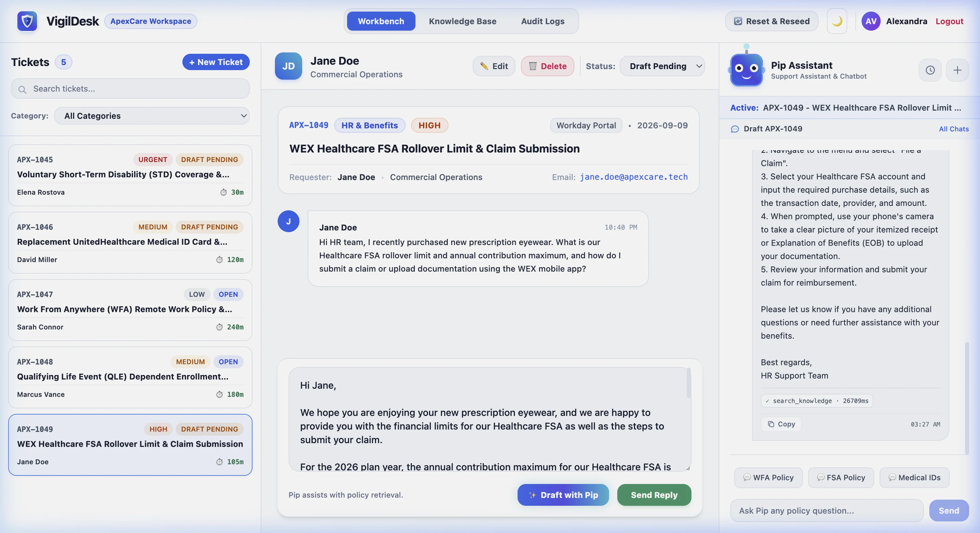Open All Chats in the Pip panel

(954, 129)
